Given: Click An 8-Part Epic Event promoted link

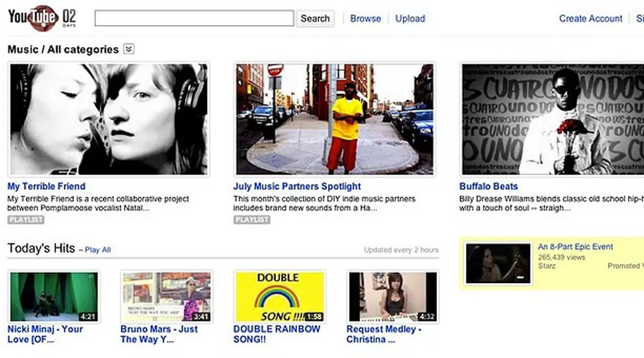Looking at the screenshot, I should pyautogui.click(x=575, y=247).
